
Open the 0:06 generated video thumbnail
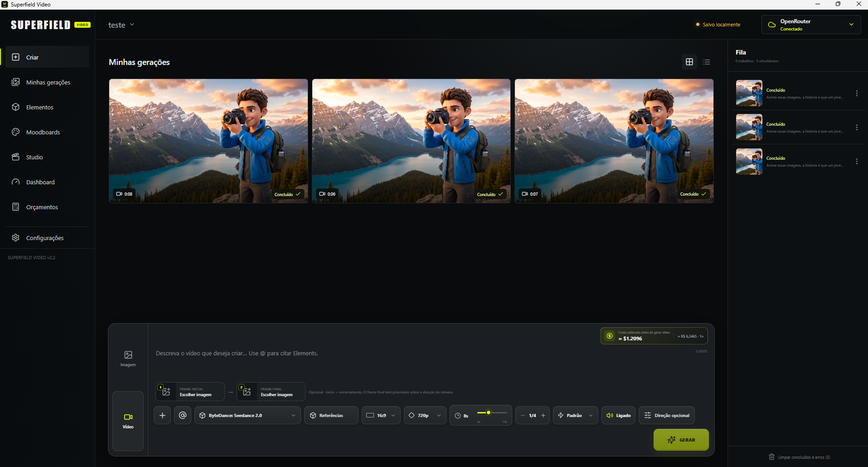[411, 141]
